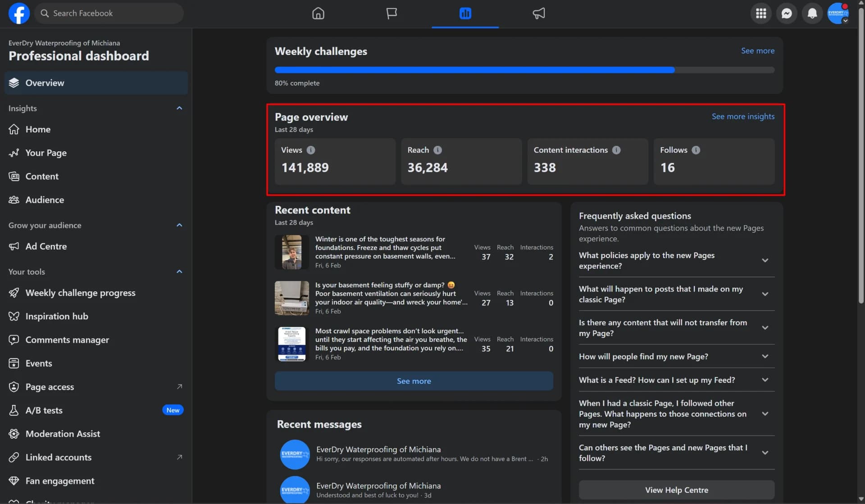Click the Reach info icon
Viewport: 865px width, 504px height.
[437, 150]
